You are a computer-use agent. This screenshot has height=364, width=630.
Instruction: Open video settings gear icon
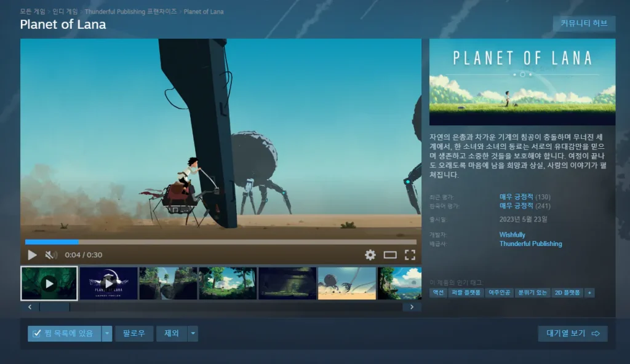coord(370,255)
